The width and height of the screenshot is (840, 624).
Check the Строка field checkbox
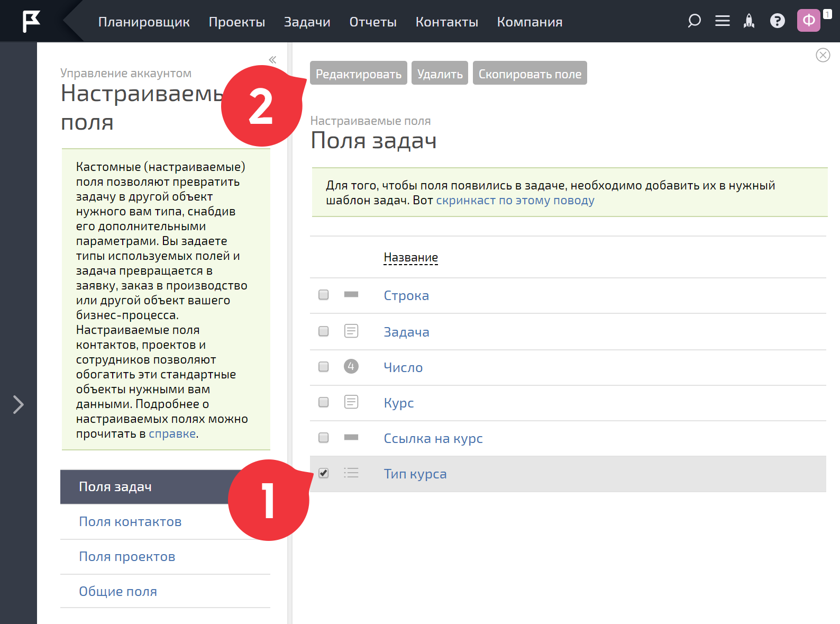[324, 295]
